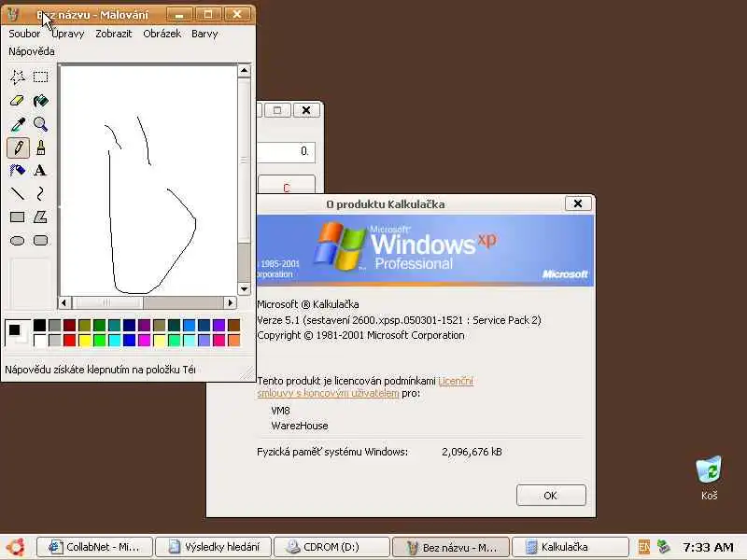Select the Free-Form Select tool in Paint
The image size is (747, 560).
point(18,77)
